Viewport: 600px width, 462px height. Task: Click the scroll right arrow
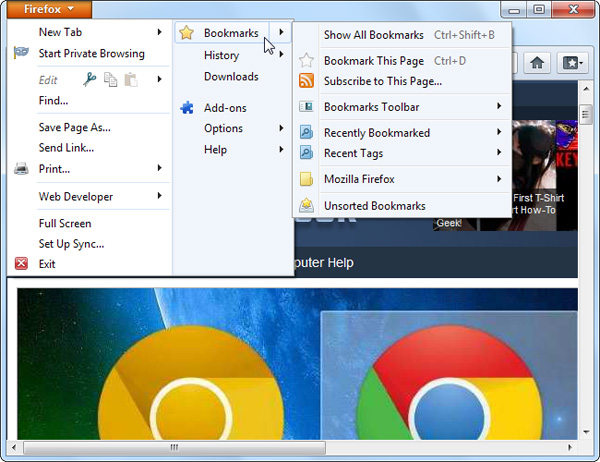point(570,447)
